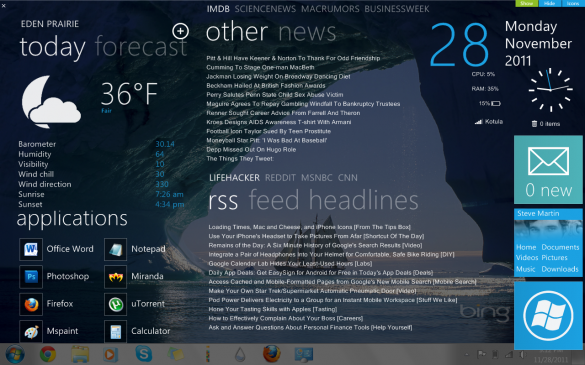Open the recycle bin 0 items icon
Image resolution: width=585 pixels, height=365 pixels.
(545, 124)
